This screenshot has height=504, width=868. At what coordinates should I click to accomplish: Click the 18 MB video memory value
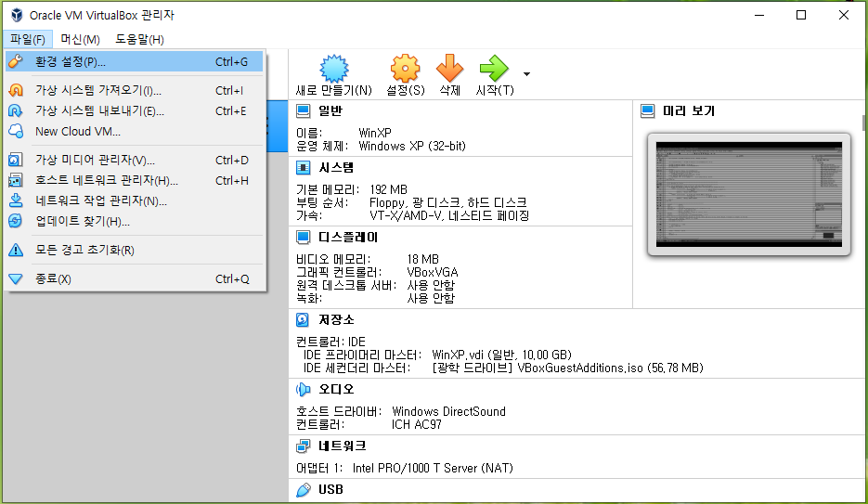pyautogui.click(x=423, y=259)
